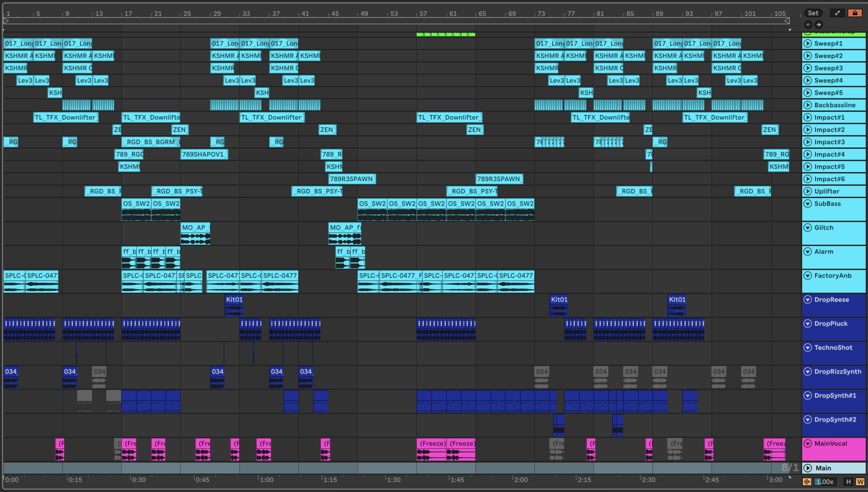Collapse the MainVocal track
Viewport: 868px width, 492px height.
click(807, 443)
